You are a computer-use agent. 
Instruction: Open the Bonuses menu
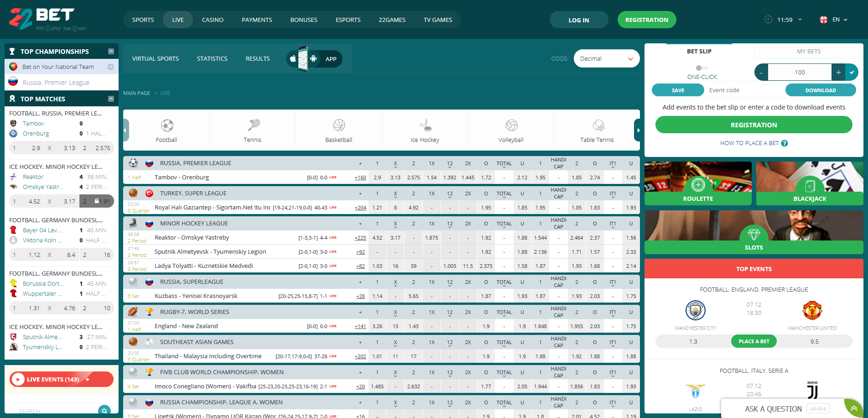pyautogui.click(x=304, y=20)
